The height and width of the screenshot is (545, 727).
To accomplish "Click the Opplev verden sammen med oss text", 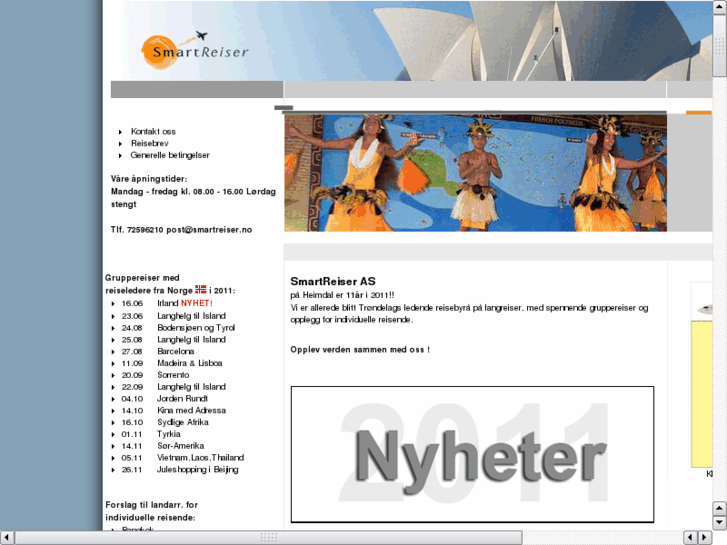I will coord(360,350).
